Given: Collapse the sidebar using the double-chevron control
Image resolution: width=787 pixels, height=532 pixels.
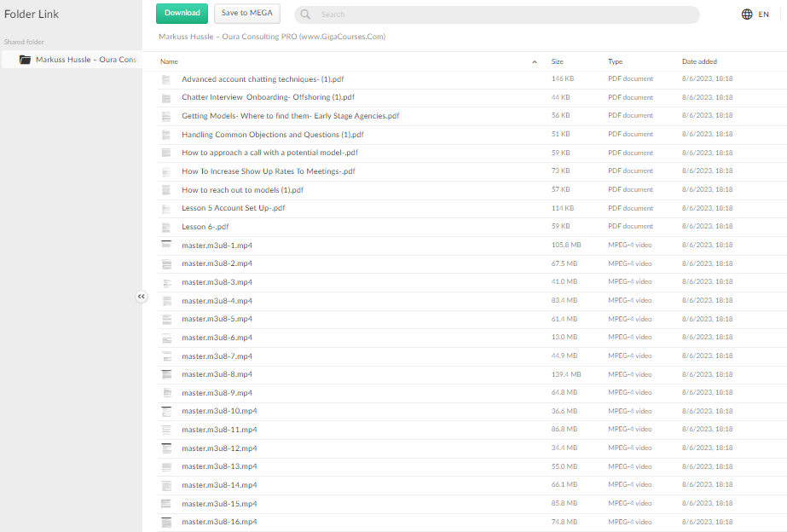Looking at the screenshot, I should 142,296.
